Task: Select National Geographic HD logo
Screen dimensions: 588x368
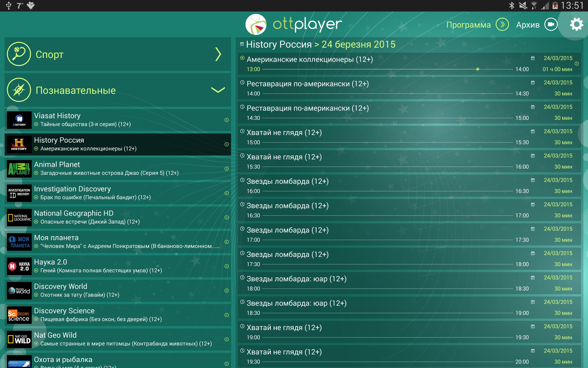Action: click(19, 217)
